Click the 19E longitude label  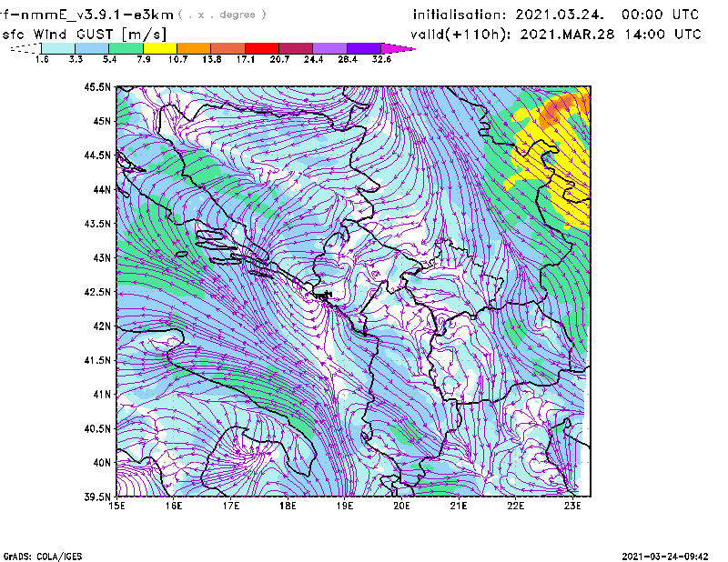coord(345,506)
